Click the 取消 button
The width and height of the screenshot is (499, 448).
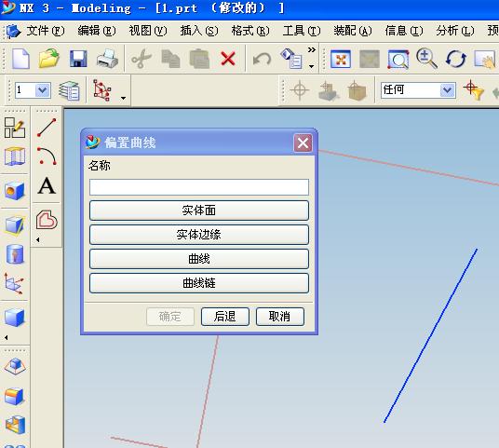(279, 317)
